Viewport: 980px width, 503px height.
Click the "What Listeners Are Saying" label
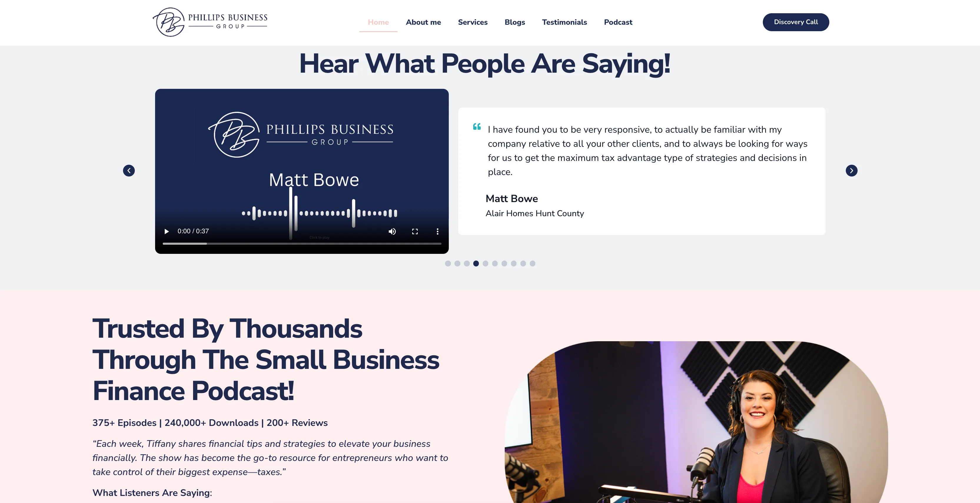pos(152,493)
